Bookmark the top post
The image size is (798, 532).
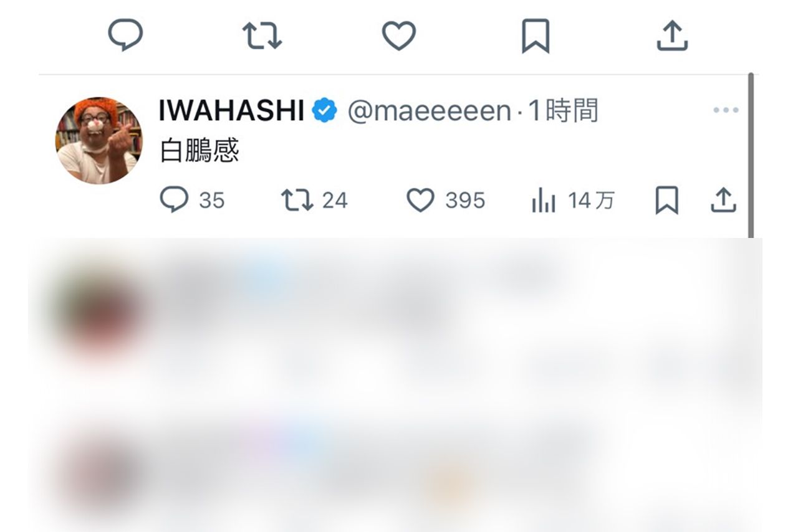(x=536, y=36)
